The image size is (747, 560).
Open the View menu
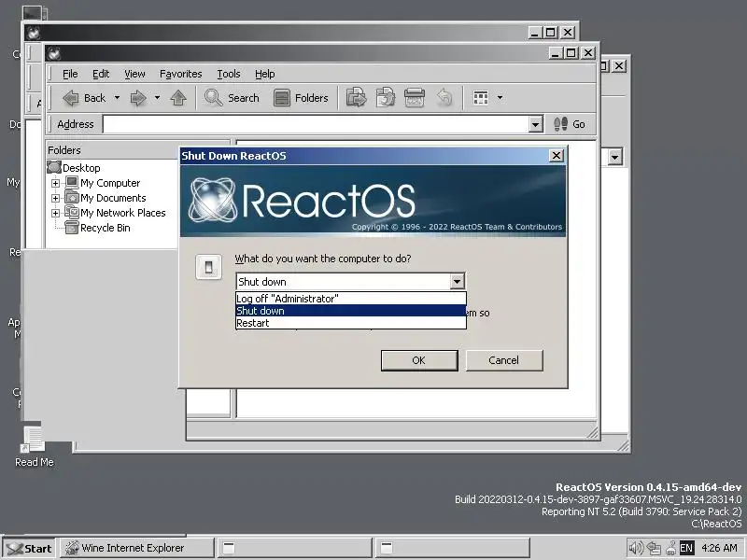(134, 74)
